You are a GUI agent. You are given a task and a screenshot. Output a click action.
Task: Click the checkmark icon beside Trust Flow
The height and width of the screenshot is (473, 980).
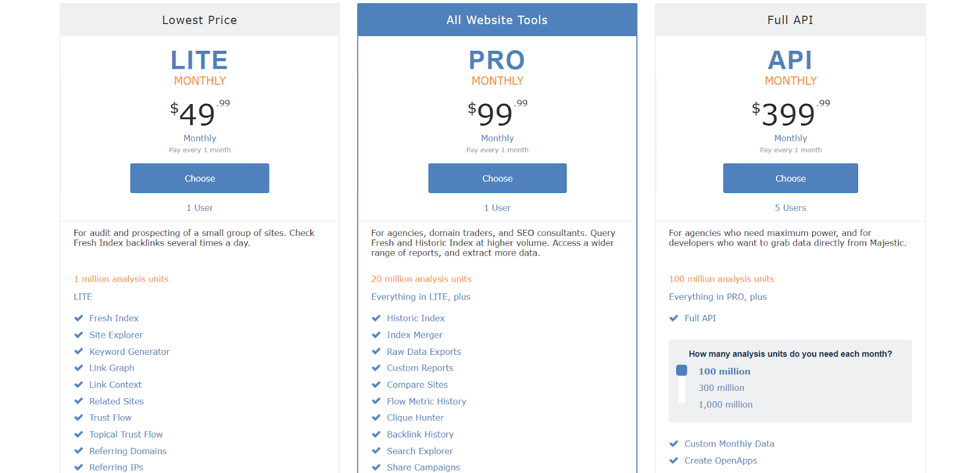point(78,418)
